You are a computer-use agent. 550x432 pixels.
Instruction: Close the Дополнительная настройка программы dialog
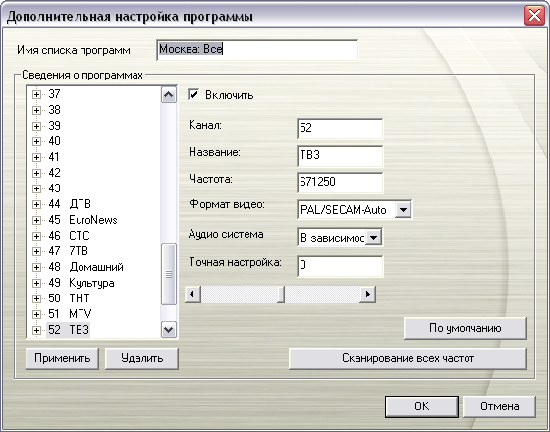[x=534, y=15]
